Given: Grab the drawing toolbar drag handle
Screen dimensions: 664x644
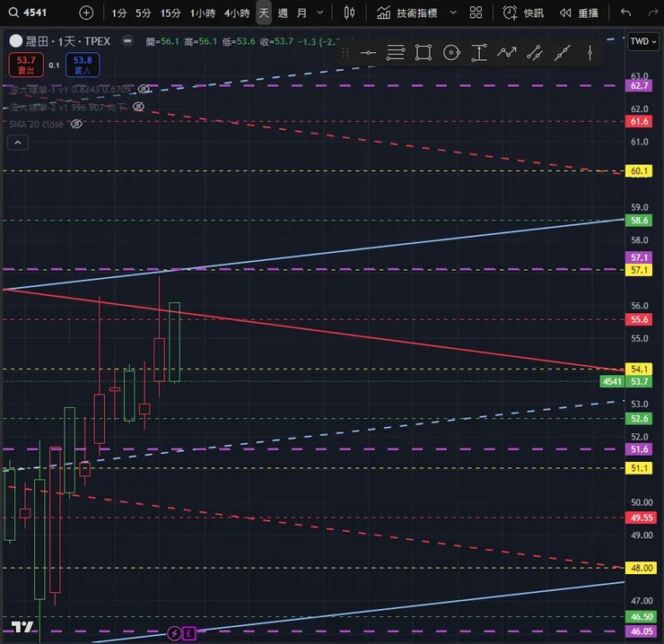Looking at the screenshot, I should click(x=345, y=53).
